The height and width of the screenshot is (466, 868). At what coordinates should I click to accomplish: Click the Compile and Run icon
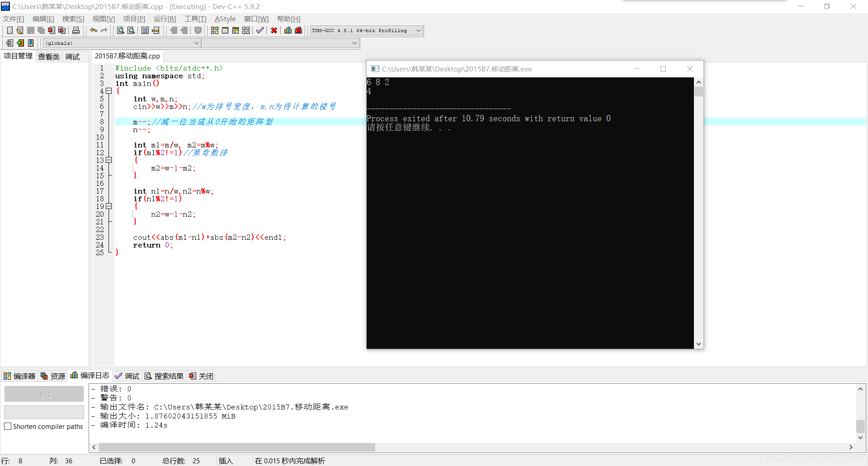pyautogui.click(x=236, y=30)
